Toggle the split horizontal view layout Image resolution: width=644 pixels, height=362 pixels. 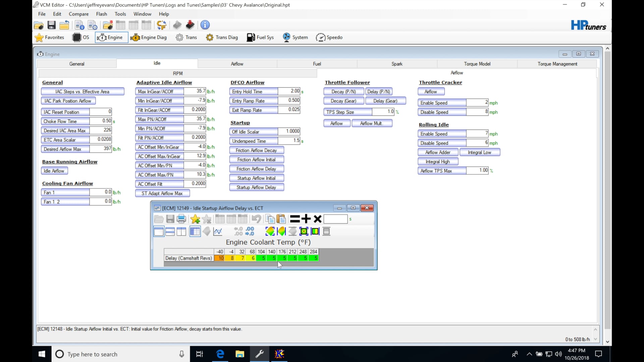170,231
